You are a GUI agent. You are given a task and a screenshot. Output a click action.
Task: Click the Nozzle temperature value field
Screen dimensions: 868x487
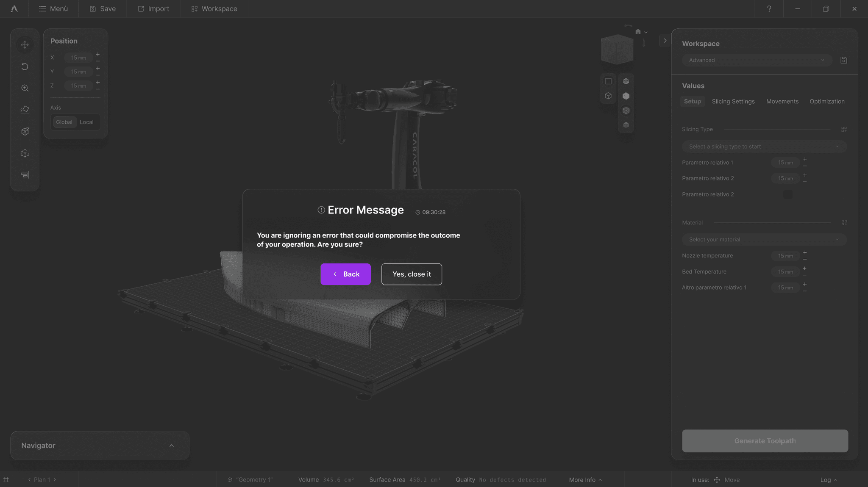point(785,256)
